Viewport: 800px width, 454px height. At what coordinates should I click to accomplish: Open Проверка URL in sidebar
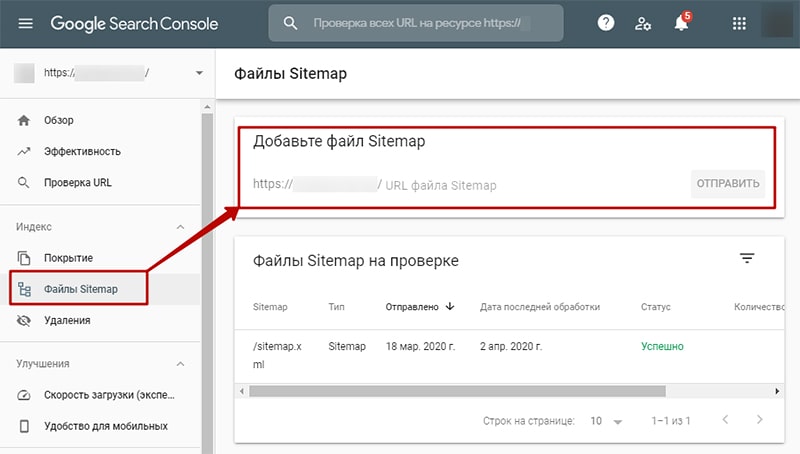coord(78,183)
